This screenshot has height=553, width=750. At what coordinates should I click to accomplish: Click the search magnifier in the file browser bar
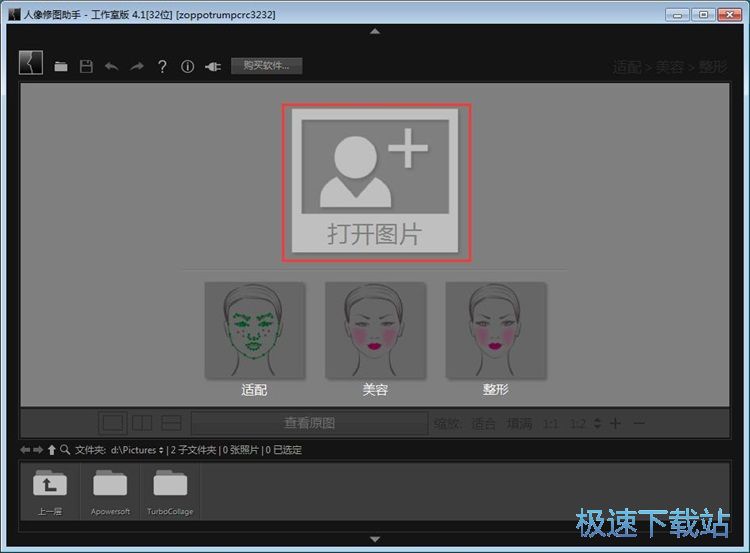tap(65, 450)
